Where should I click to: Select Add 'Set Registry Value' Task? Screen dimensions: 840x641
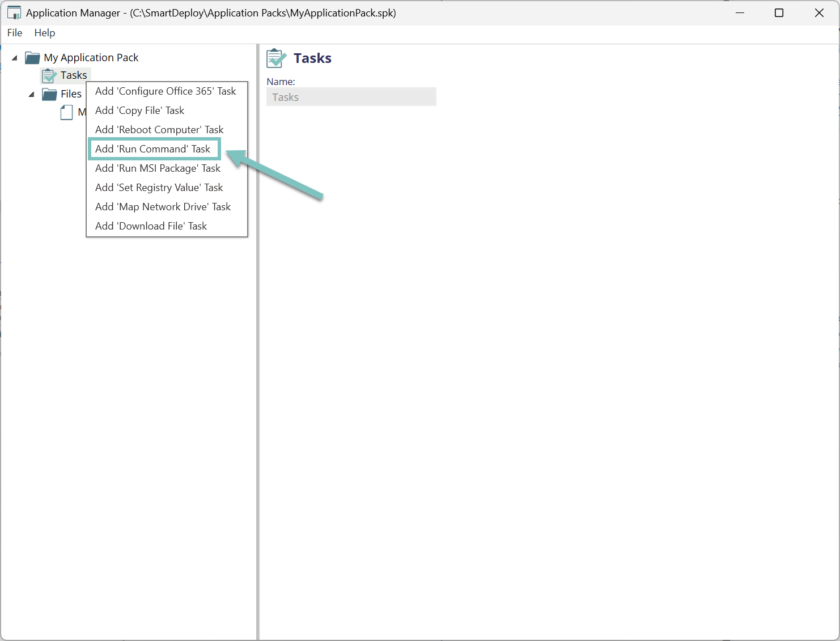pos(159,188)
